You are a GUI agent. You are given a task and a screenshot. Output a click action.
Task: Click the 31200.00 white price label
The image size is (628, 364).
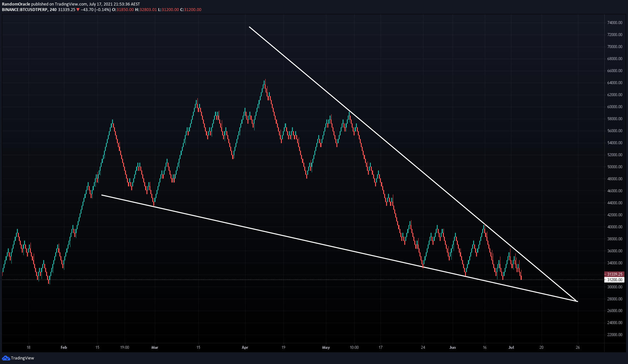[x=614, y=280]
